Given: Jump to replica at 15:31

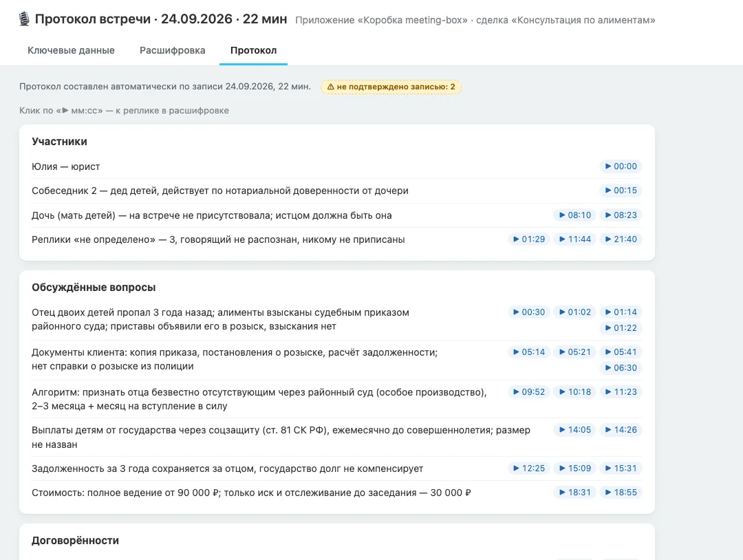Looking at the screenshot, I should pos(621,468).
